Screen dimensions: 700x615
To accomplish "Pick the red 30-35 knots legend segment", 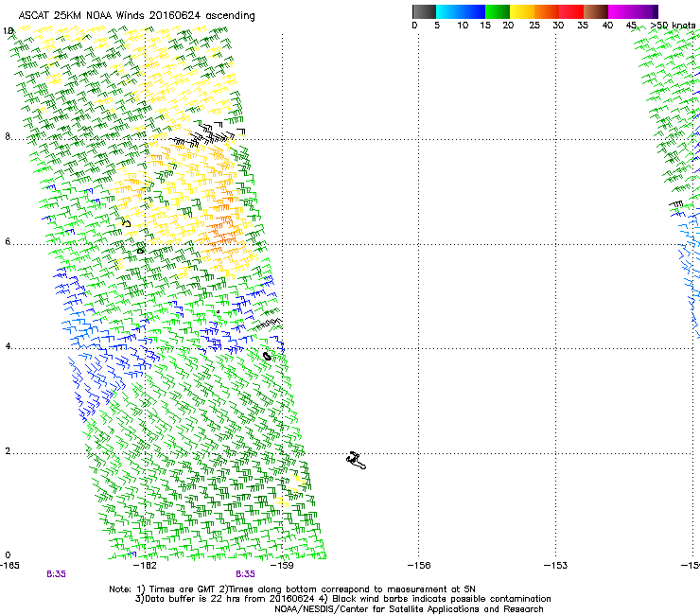I will tap(571, 11).
